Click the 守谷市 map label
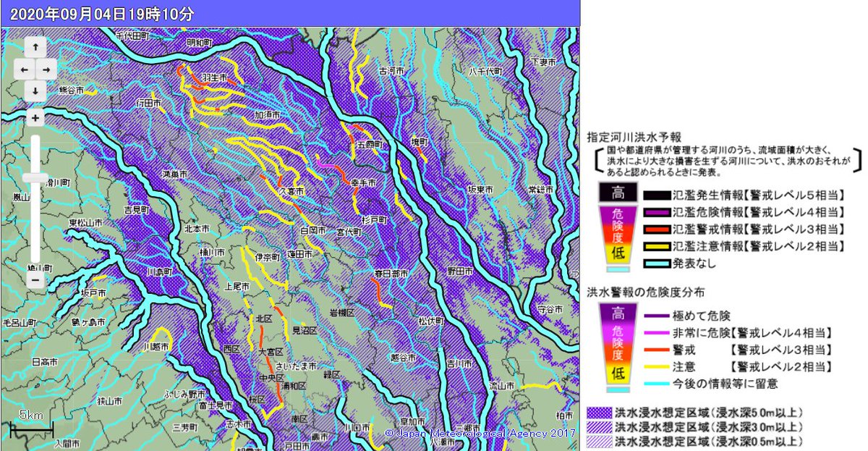Image resolution: width=868 pixels, height=451 pixels. tap(550, 309)
